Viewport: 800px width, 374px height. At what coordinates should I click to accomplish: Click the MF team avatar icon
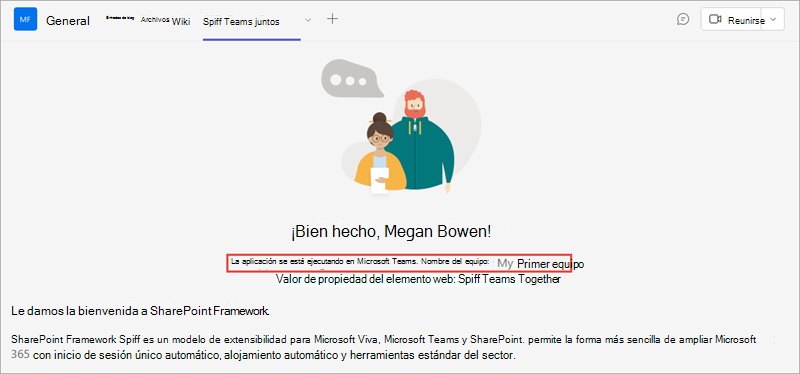[26, 19]
